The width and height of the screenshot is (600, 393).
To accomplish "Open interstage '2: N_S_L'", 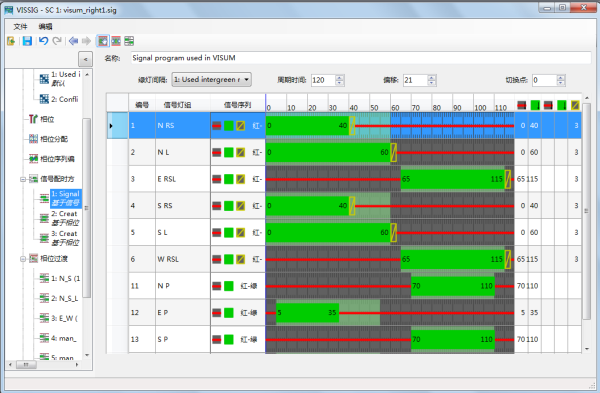I will tap(59, 298).
